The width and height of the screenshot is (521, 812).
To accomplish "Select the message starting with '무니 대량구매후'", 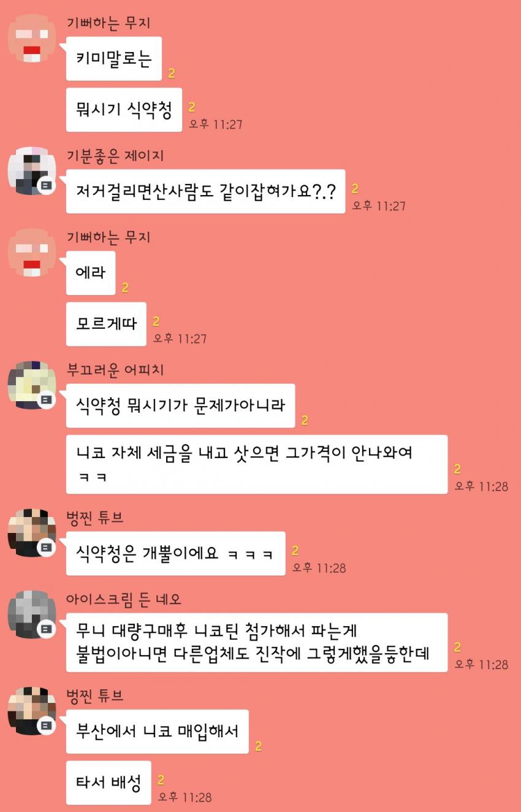I will pyautogui.click(x=257, y=643).
